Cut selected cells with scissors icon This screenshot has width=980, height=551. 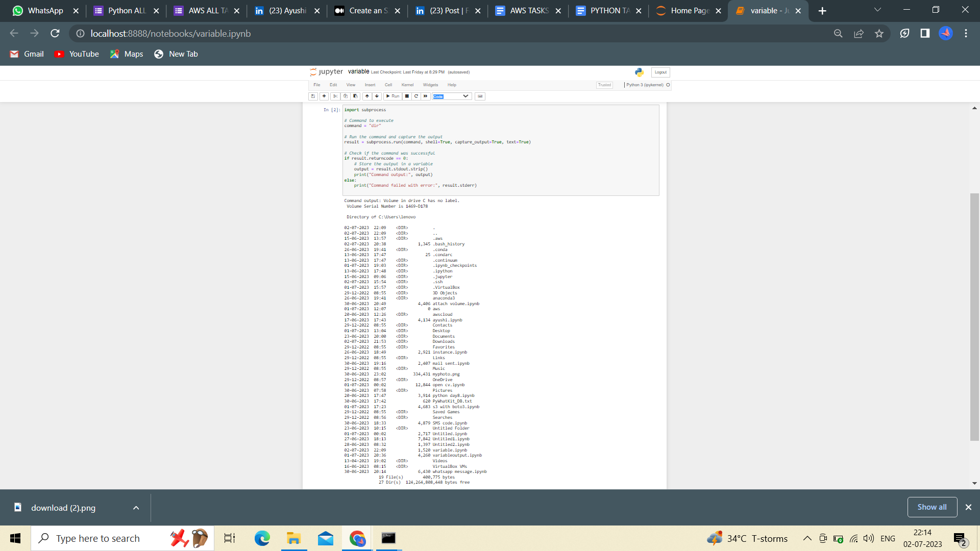[335, 96]
